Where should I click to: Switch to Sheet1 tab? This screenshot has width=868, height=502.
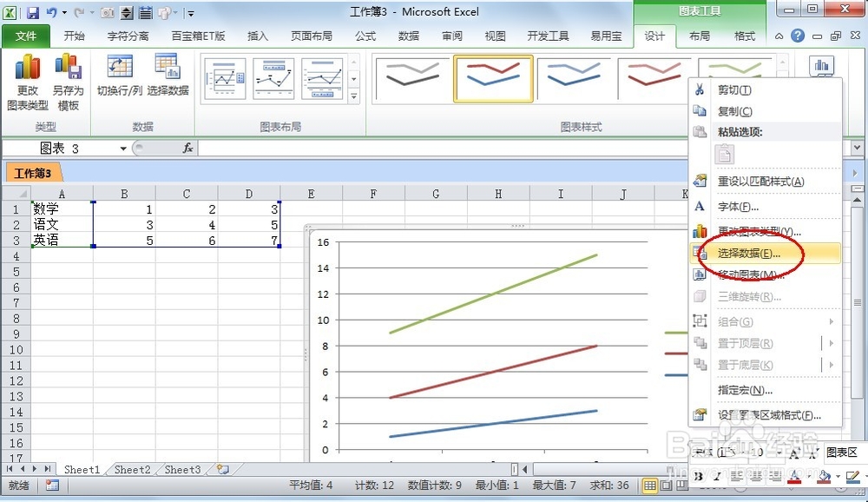82,469
